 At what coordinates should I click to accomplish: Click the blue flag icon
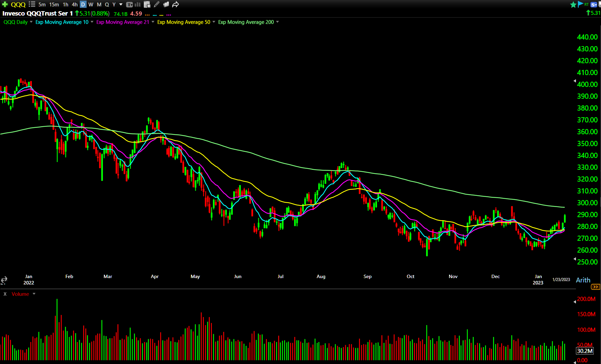click(x=580, y=4)
